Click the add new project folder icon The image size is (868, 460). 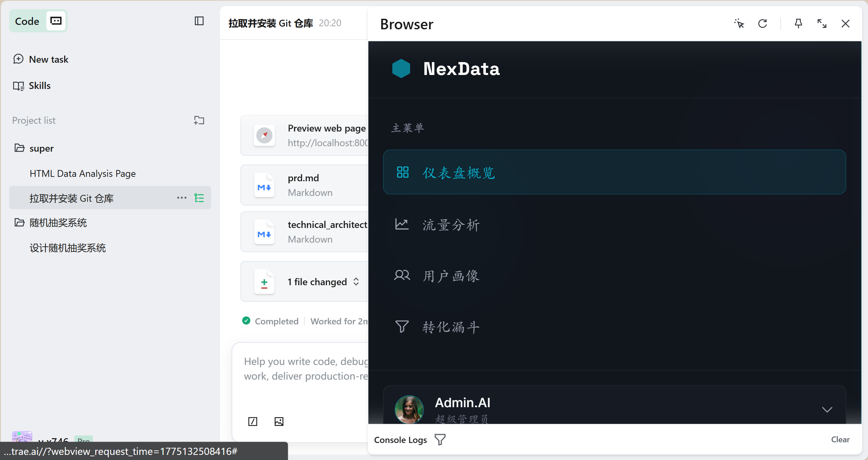(x=199, y=120)
